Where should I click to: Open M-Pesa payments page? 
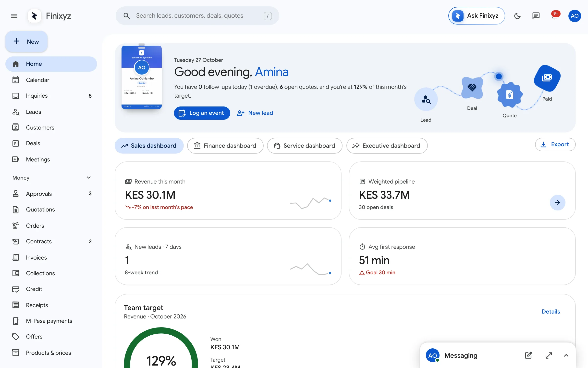[x=51, y=321]
